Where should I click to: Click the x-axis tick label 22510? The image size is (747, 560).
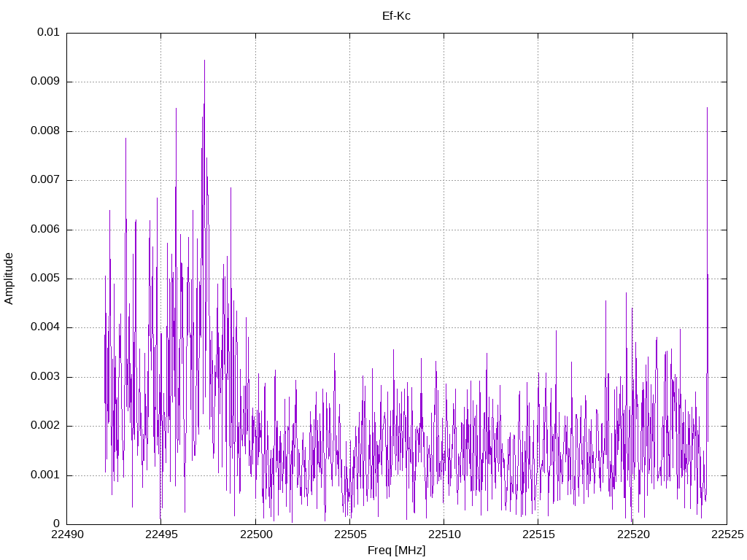(x=444, y=534)
